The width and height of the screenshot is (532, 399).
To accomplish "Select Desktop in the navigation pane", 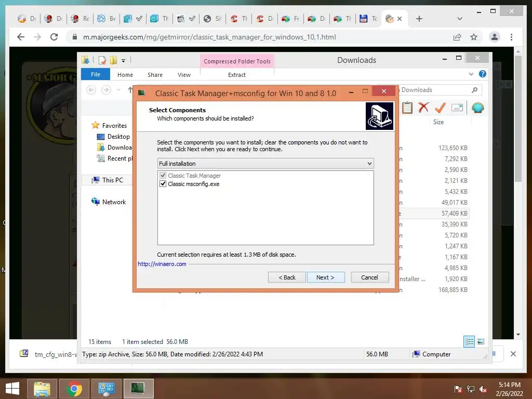I will tap(113, 137).
